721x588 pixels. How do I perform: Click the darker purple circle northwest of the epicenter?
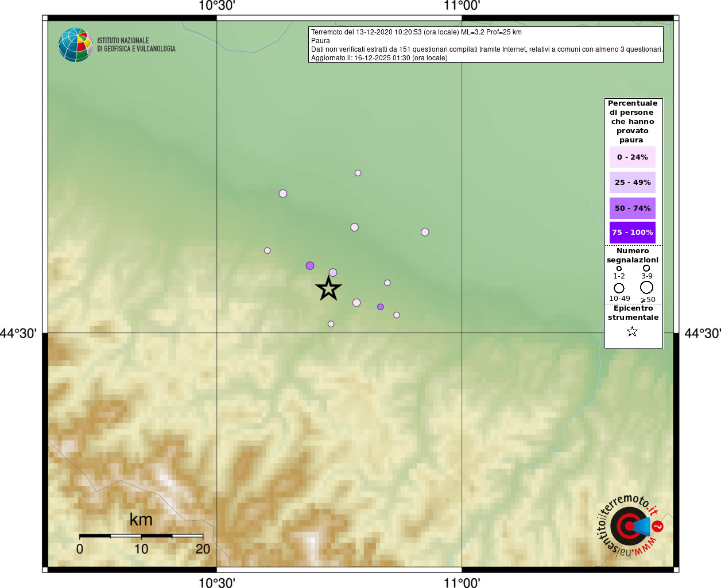coord(310,265)
